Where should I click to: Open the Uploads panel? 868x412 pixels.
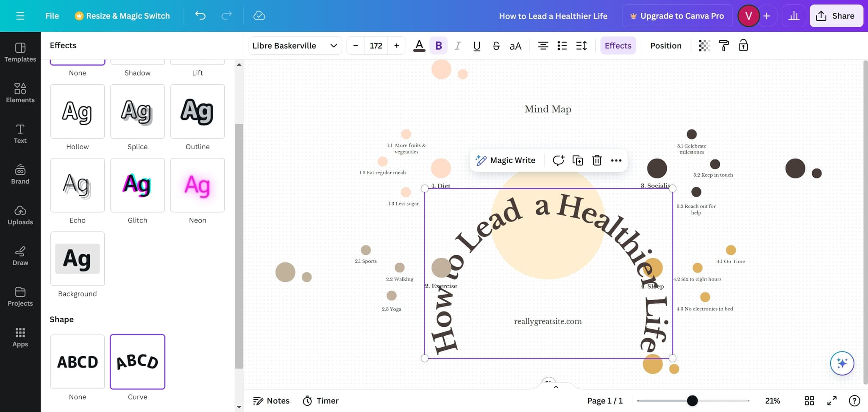click(20, 215)
